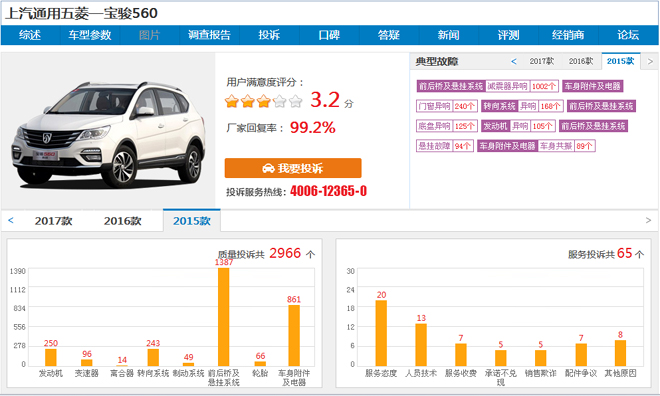Open the 论坛 navigation tab

pyautogui.click(x=628, y=35)
